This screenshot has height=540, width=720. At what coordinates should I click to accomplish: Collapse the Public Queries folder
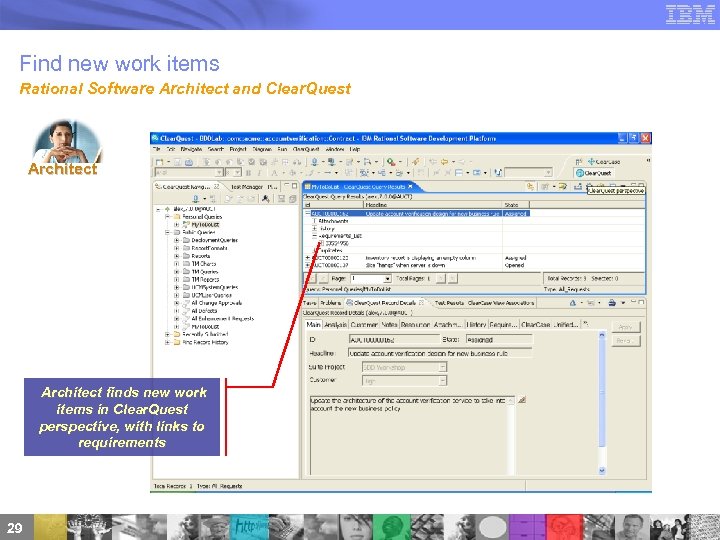pyautogui.click(x=168, y=232)
